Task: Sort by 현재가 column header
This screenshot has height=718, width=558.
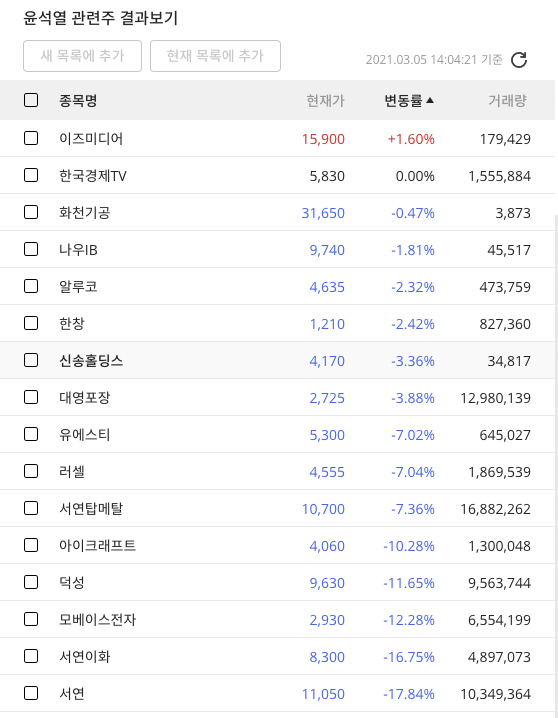Action: [325, 100]
